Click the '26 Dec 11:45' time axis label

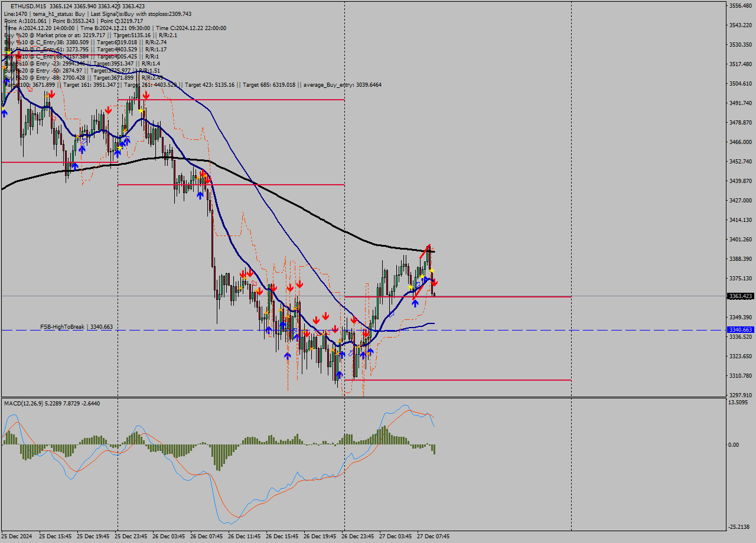pos(245,537)
